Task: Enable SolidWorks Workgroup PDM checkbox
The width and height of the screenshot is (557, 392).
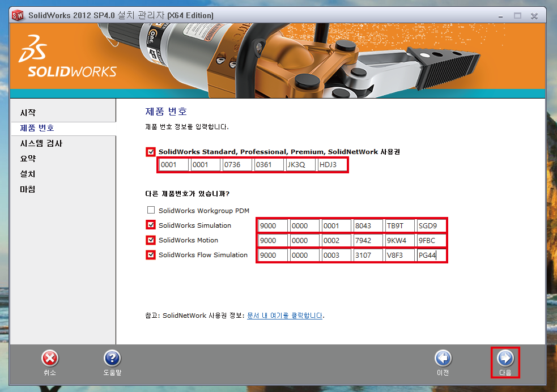Action: [x=151, y=210]
